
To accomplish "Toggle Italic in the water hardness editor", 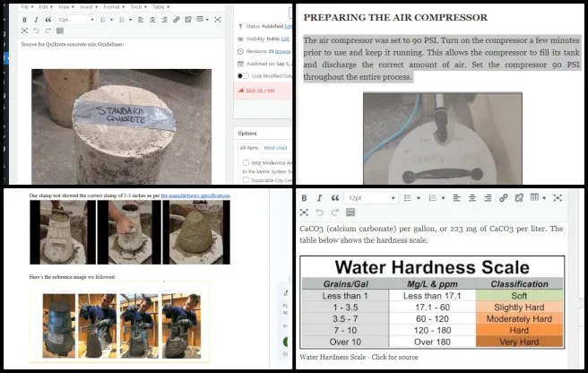I will (x=319, y=198).
